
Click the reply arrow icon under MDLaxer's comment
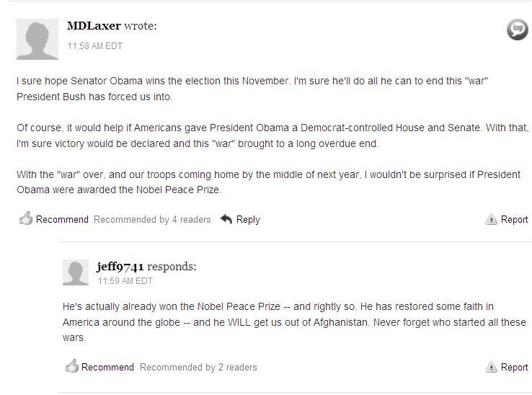226,219
